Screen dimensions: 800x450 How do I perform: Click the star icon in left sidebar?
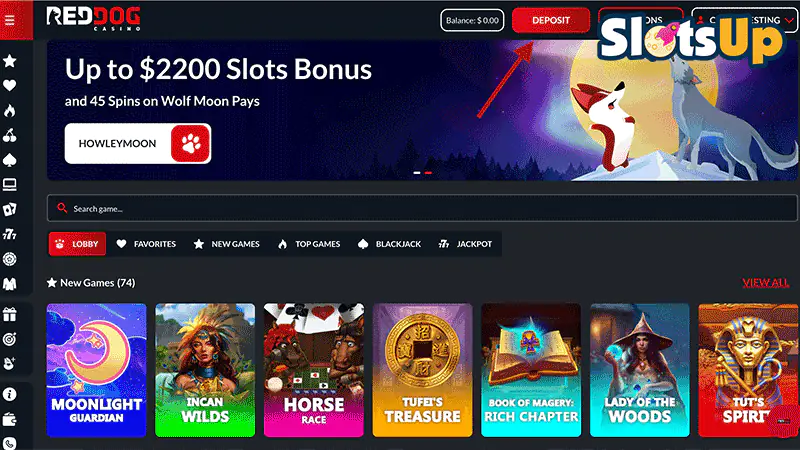pos(10,61)
